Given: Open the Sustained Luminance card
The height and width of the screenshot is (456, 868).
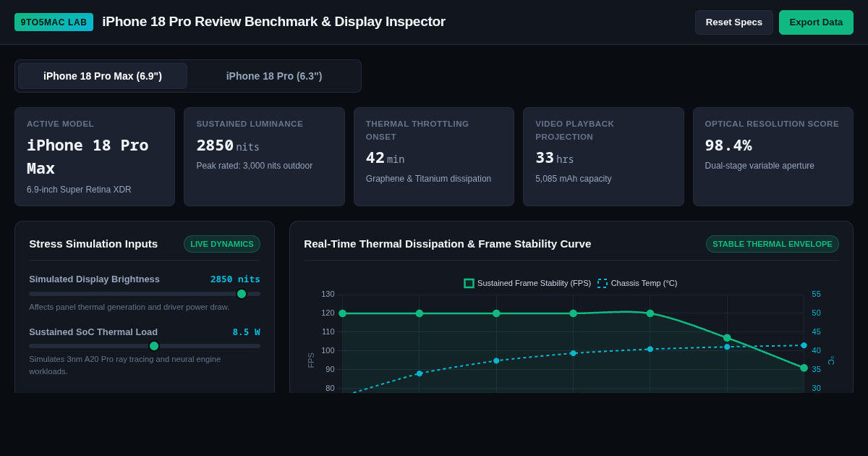Looking at the screenshot, I should tap(264, 157).
